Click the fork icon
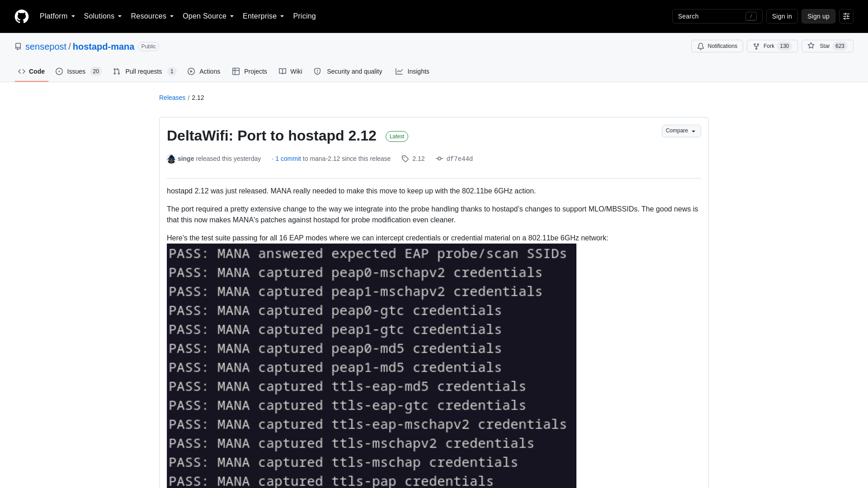Image resolution: width=868 pixels, height=488 pixels. pyautogui.click(x=756, y=46)
